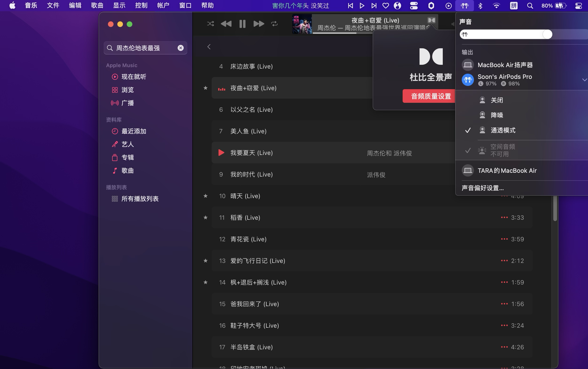Skip to next track in toolbar
The width and height of the screenshot is (588, 369).
click(x=259, y=24)
